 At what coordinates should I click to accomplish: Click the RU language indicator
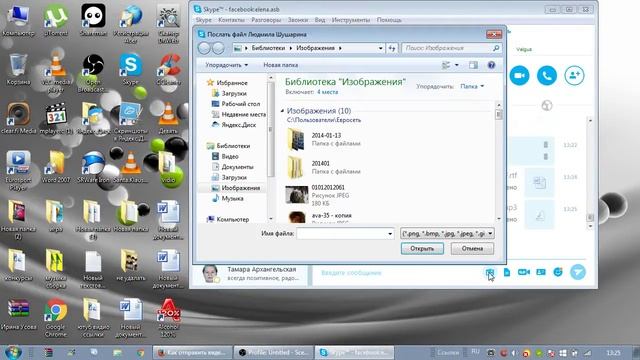tap(475, 352)
